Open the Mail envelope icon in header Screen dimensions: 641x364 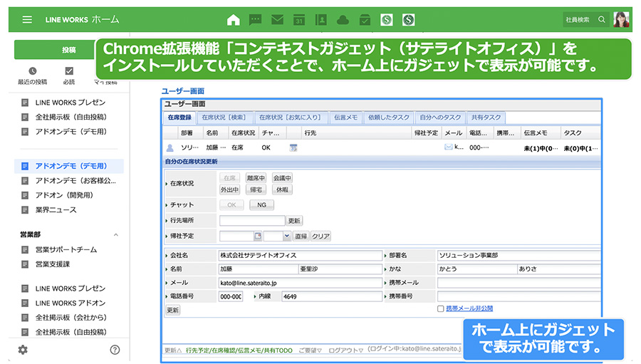click(277, 20)
